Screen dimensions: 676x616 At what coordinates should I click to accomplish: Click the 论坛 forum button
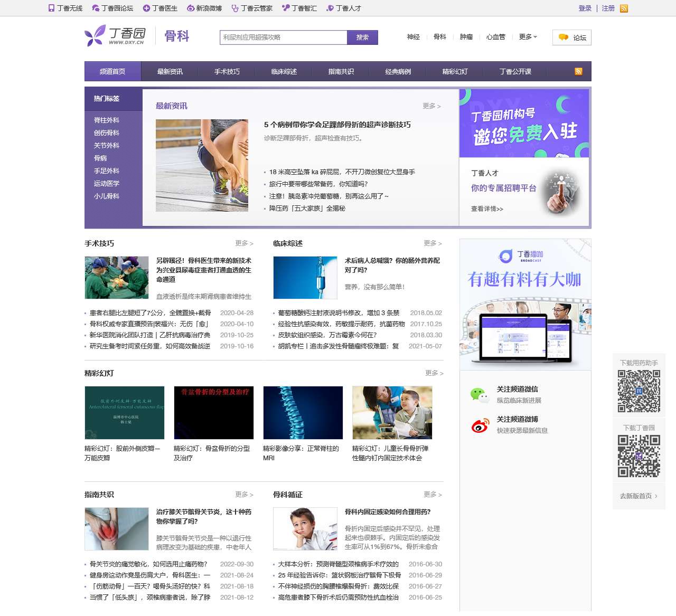572,37
